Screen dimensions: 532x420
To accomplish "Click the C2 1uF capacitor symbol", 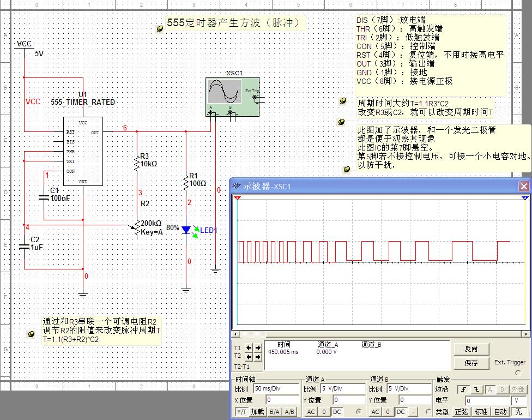I will coord(24,247).
